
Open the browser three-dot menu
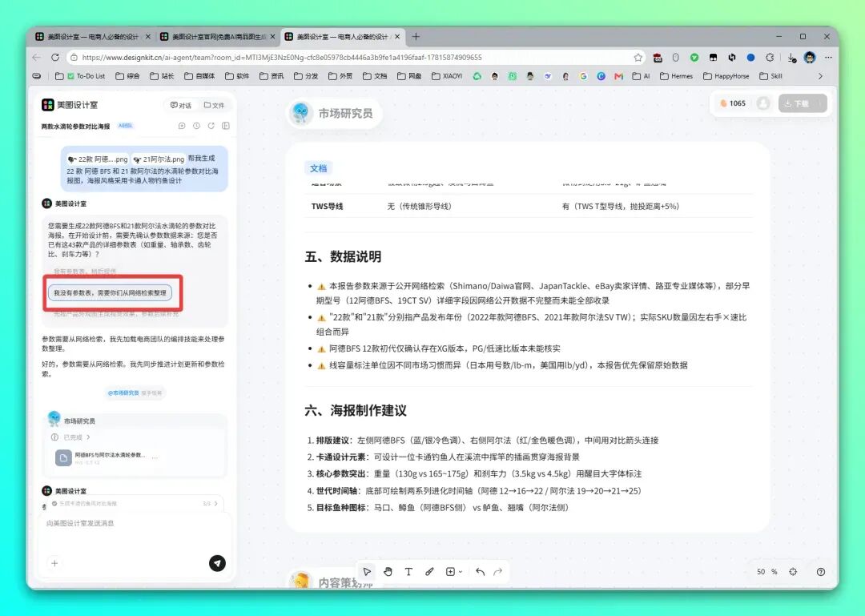(828, 58)
